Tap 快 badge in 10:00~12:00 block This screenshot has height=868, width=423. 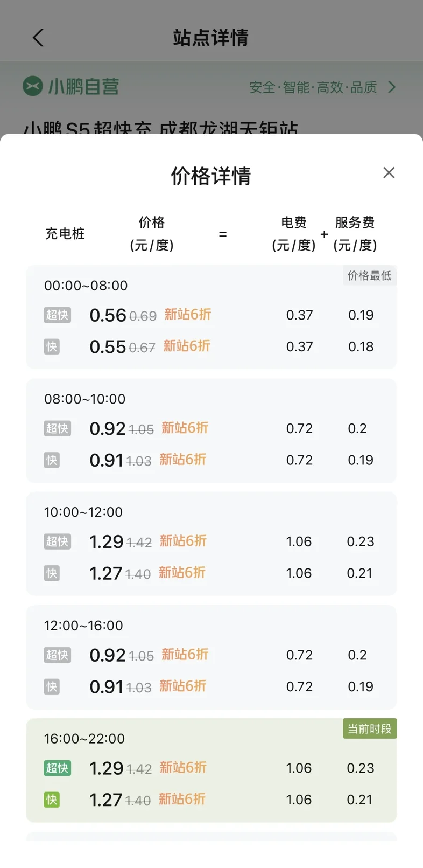(52, 573)
